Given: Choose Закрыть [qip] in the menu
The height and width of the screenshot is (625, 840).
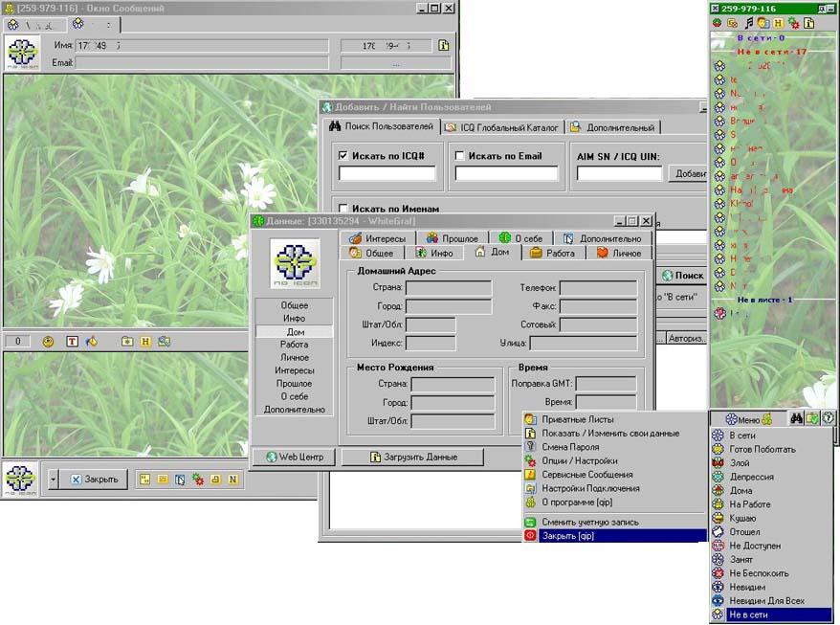Looking at the screenshot, I should pos(615,535).
